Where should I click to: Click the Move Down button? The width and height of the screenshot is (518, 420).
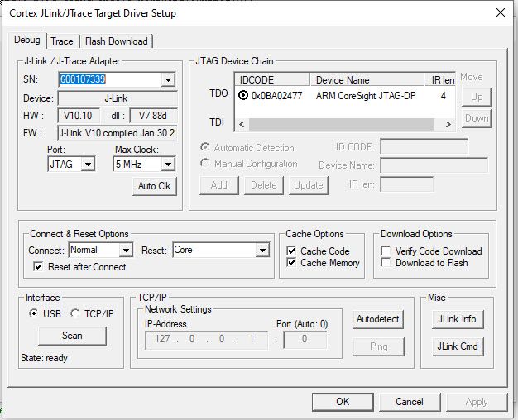(477, 118)
